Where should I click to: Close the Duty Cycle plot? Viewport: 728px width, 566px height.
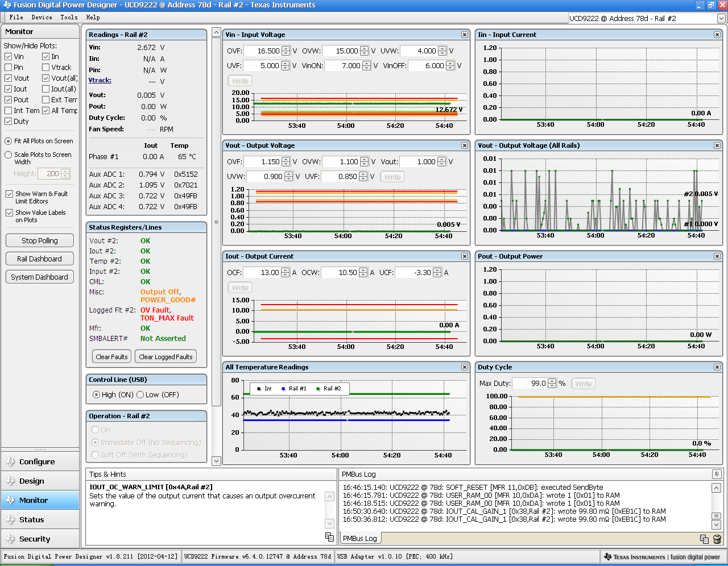point(717,367)
